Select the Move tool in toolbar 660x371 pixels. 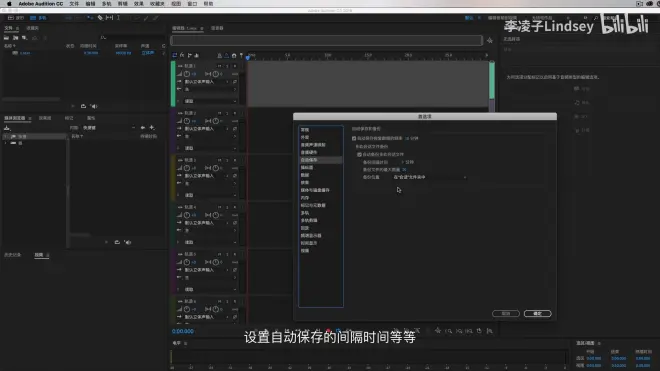coord(90,18)
